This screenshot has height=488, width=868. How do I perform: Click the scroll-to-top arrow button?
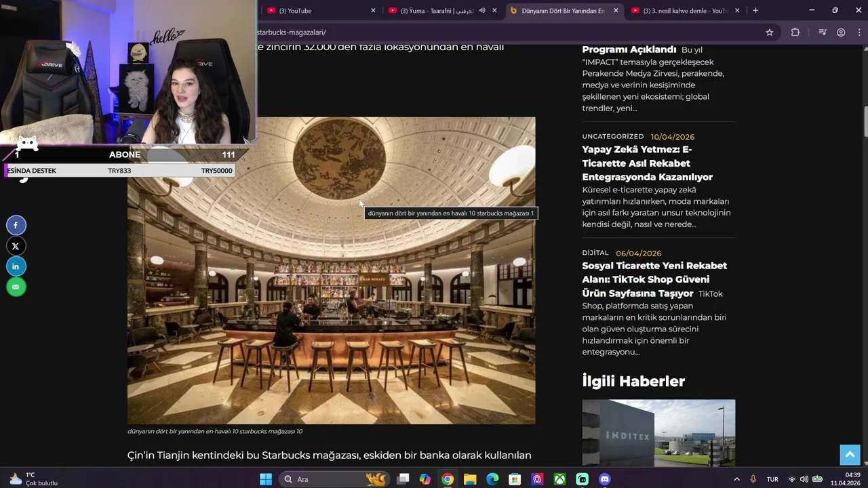point(850,454)
